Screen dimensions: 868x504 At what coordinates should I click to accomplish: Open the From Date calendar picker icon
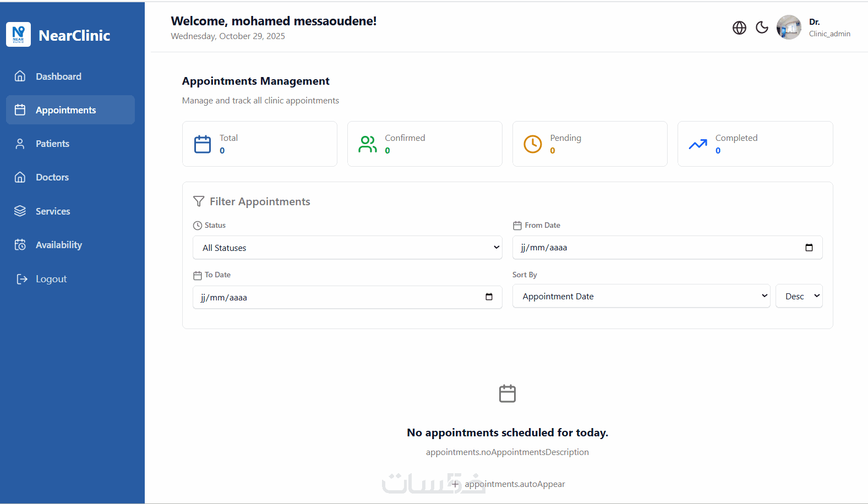pyautogui.click(x=809, y=248)
